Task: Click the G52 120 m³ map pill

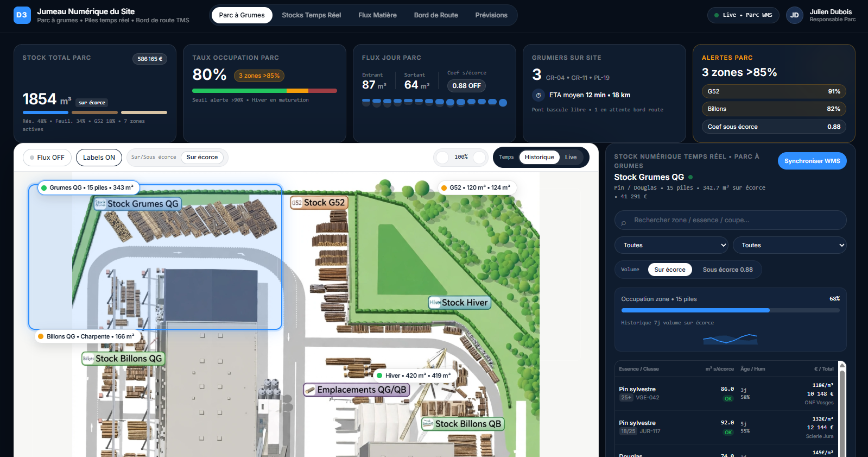Action: (477, 187)
